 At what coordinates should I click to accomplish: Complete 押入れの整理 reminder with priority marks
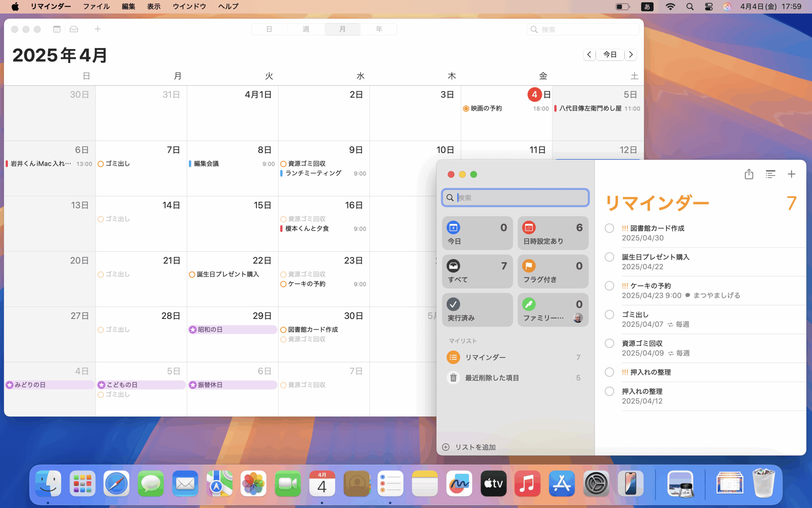(609, 372)
